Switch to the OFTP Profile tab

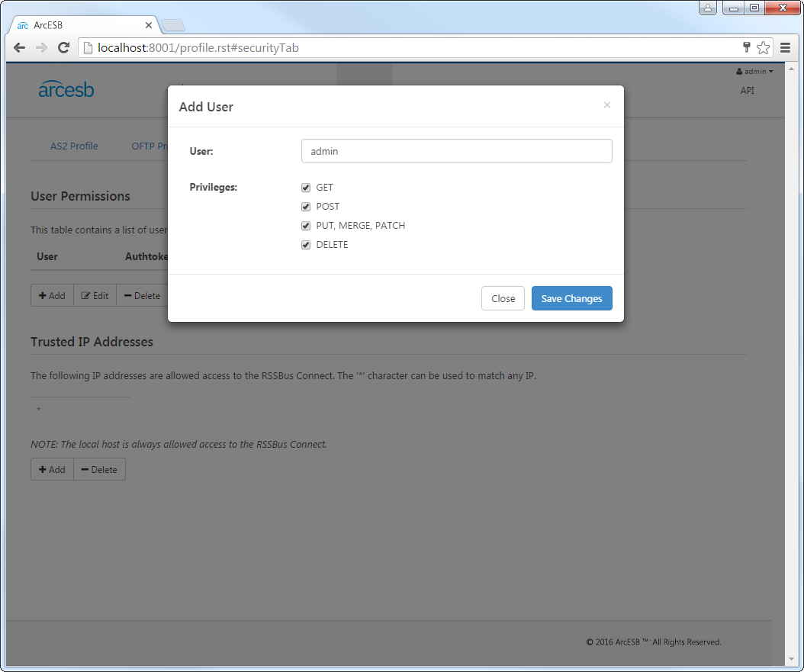click(150, 146)
